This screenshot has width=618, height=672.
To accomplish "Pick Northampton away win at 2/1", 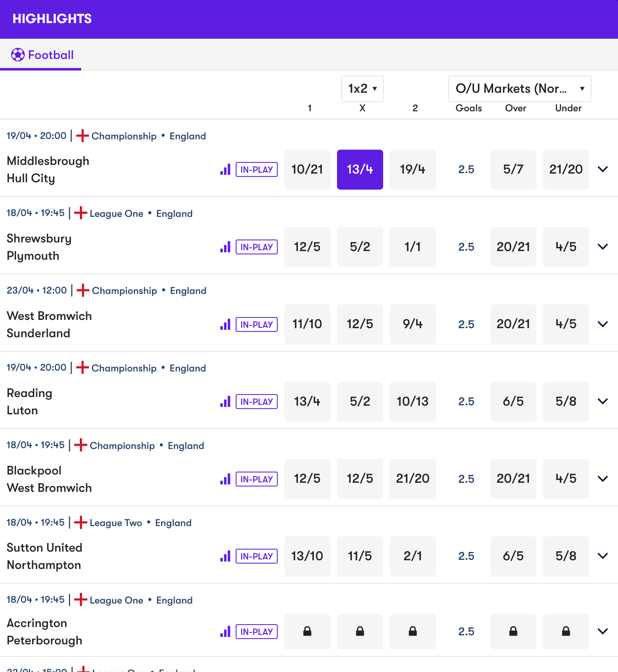I will pyautogui.click(x=413, y=556).
